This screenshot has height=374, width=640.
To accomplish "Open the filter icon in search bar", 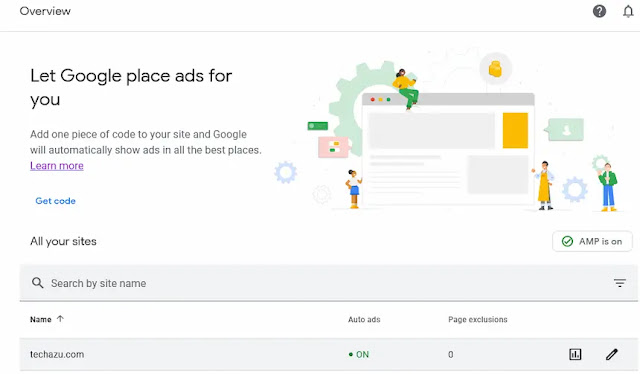I will tap(620, 283).
